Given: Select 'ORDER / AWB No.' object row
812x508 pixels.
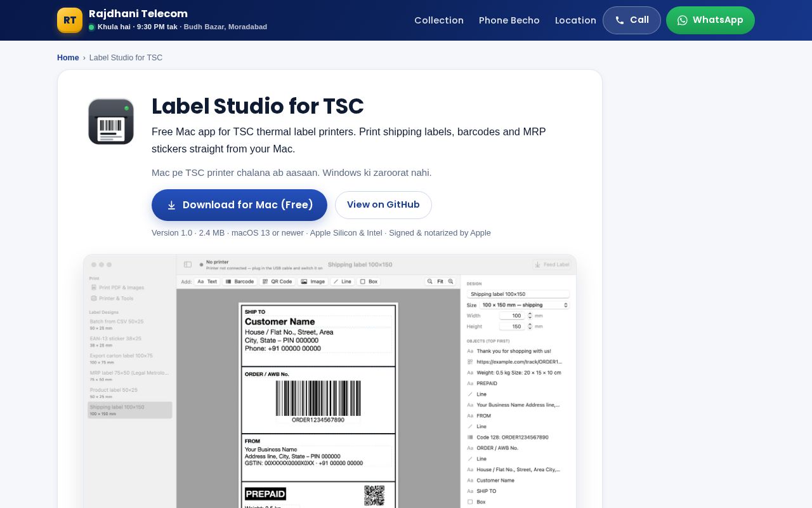Looking at the screenshot, I should [518, 448].
